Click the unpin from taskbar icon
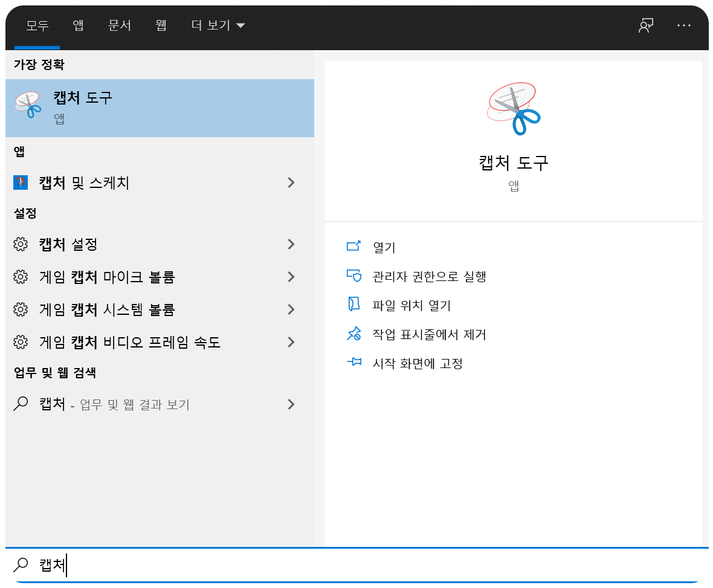 coord(353,334)
